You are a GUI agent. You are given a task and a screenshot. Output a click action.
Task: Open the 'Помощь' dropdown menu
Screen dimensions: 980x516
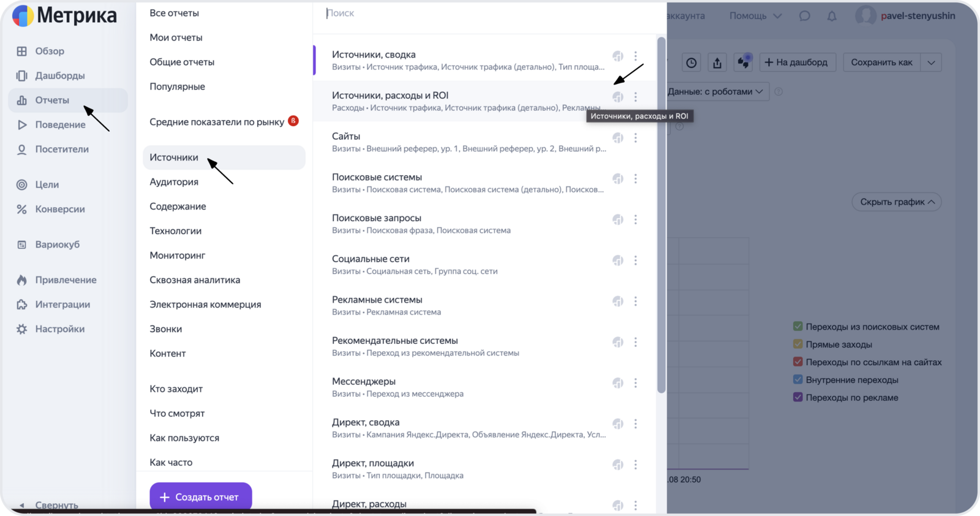[x=755, y=16]
